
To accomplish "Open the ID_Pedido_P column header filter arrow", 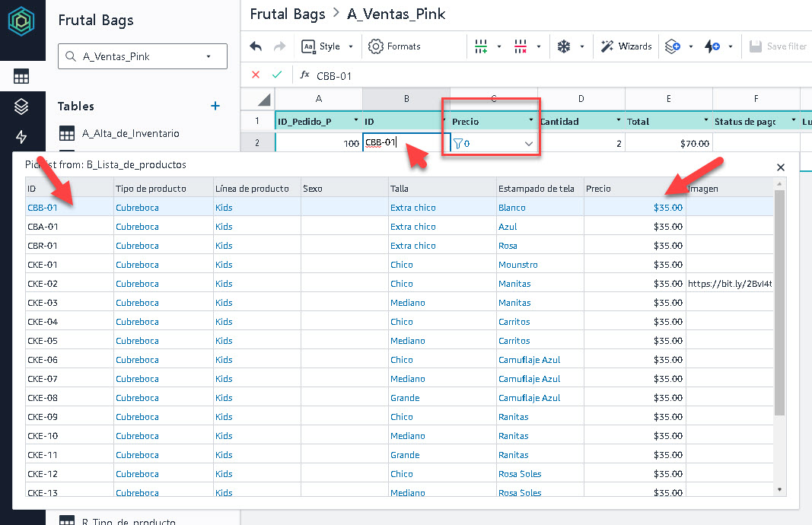I will (355, 122).
